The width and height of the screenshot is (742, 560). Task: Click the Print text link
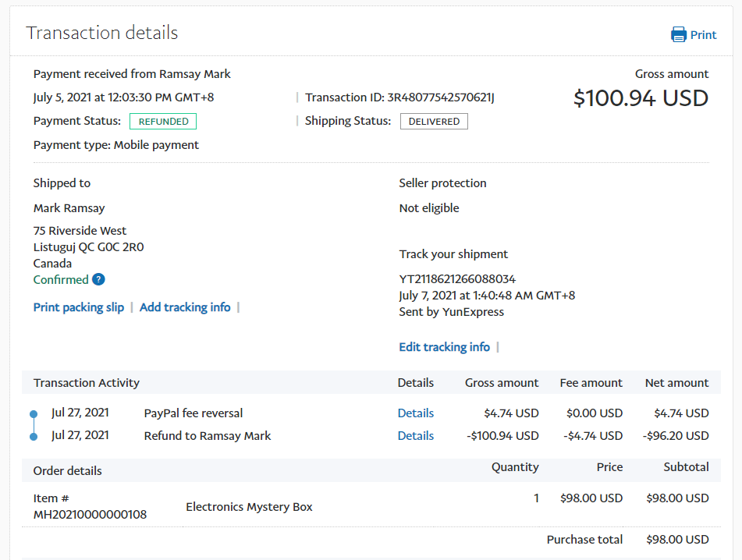[703, 34]
